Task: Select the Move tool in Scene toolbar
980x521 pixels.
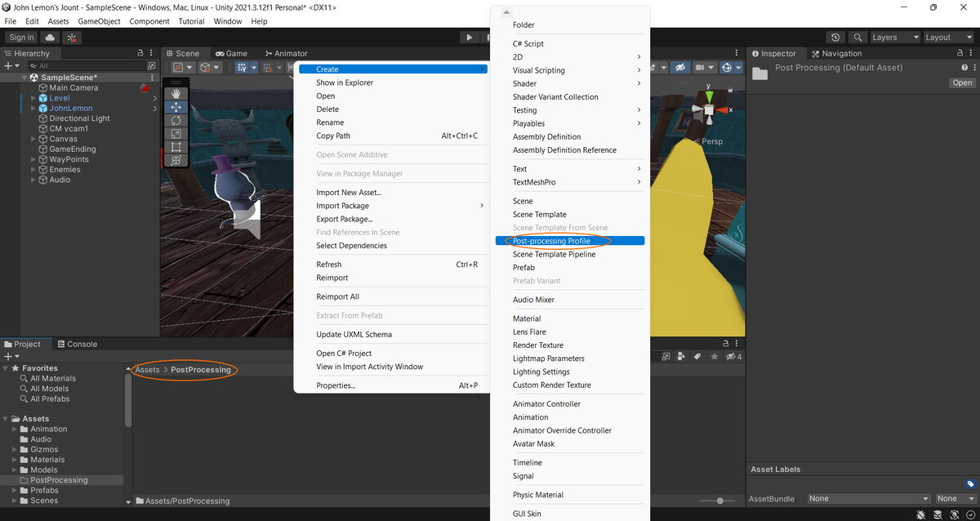Action: [x=176, y=107]
